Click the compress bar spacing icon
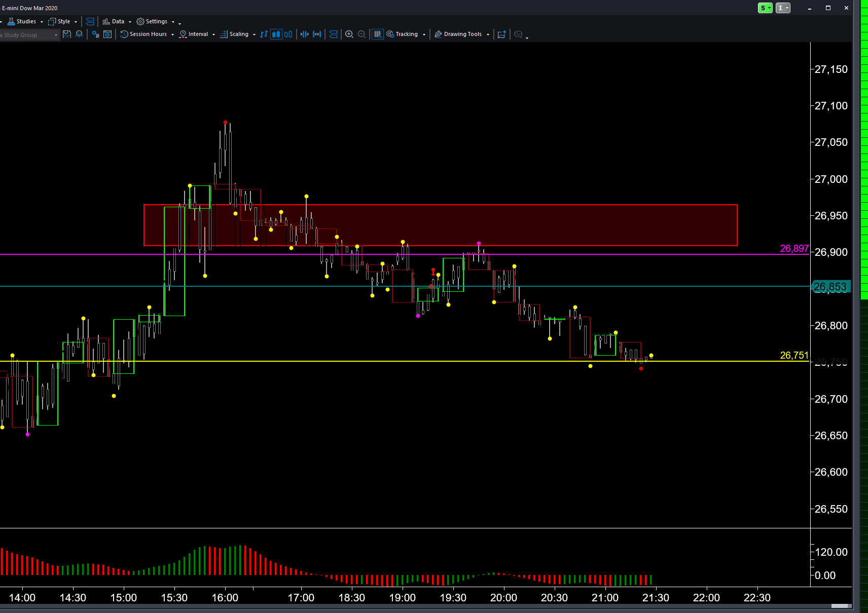868x613 pixels. [x=305, y=34]
